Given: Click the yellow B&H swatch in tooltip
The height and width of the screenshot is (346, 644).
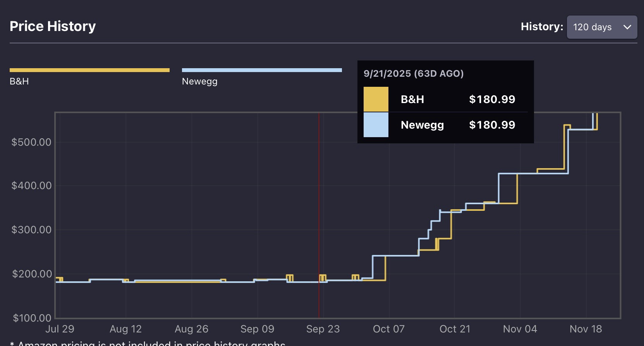Looking at the screenshot, I should 376,99.
